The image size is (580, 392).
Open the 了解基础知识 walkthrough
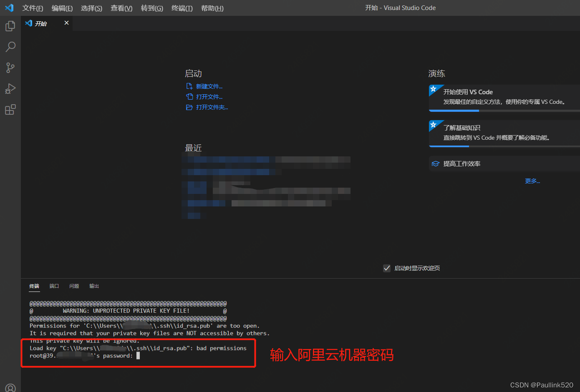click(504, 133)
